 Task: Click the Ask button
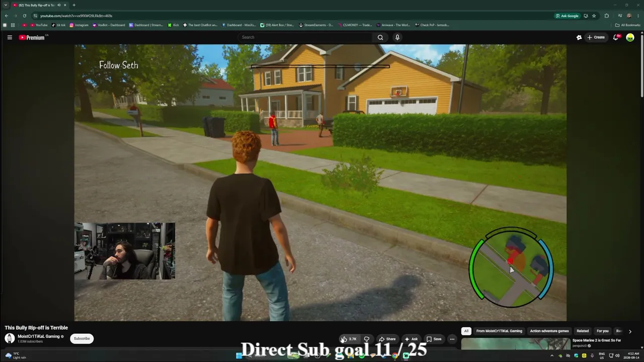[412, 339]
